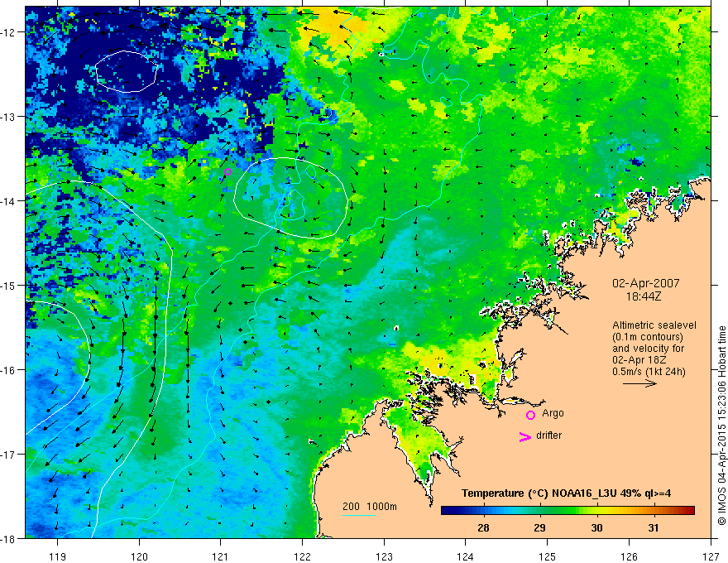Click the 200 1000m depth label
728x563 pixels.
(370, 507)
